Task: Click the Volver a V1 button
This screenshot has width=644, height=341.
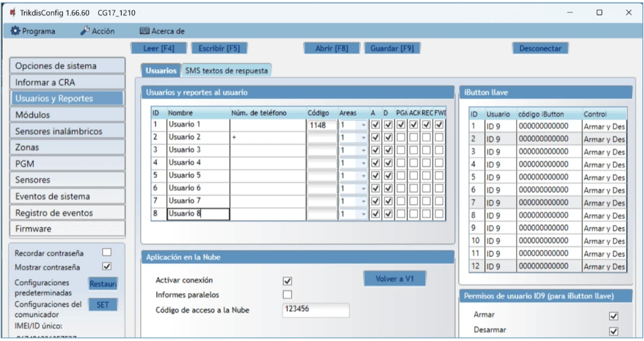Action: pyautogui.click(x=394, y=279)
